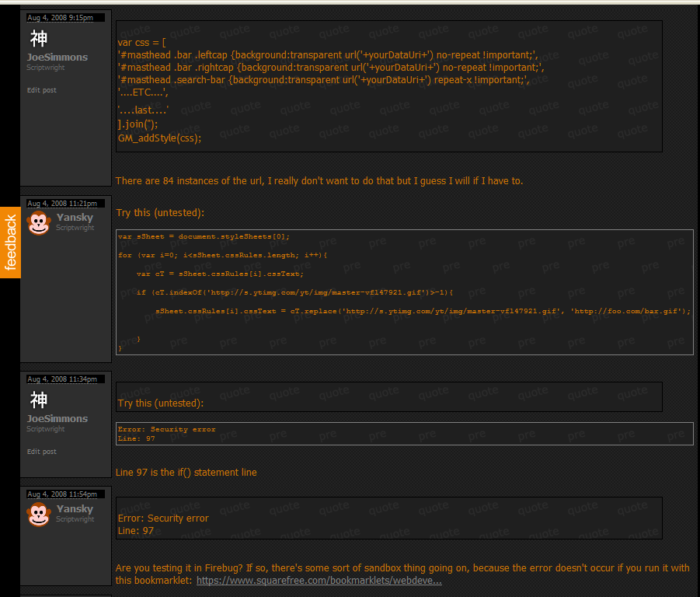
Task: Open Yansky's profile via his username
Action: pyautogui.click(x=74, y=217)
